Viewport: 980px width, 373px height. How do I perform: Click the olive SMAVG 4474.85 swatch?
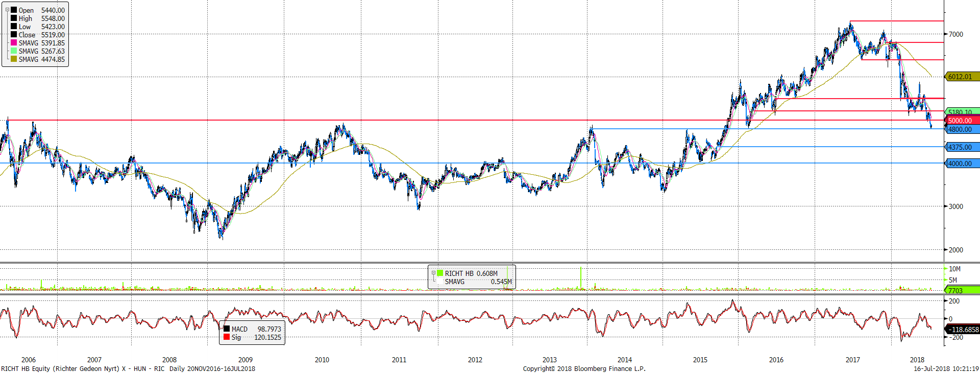[14, 59]
